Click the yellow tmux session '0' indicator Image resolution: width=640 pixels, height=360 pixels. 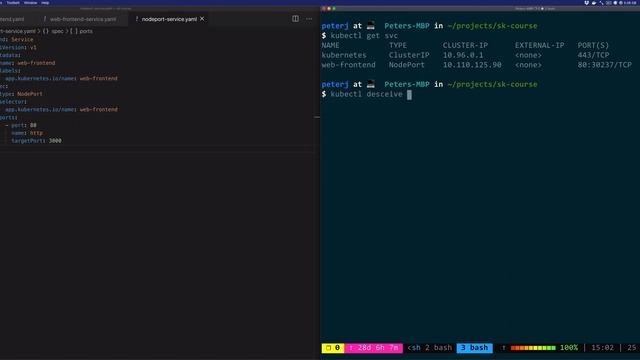(x=333, y=348)
